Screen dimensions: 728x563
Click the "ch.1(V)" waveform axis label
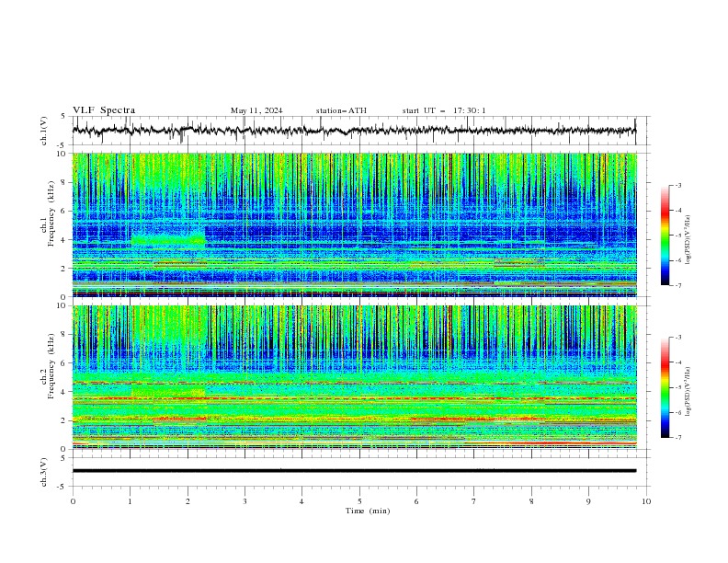tap(44, 131)
